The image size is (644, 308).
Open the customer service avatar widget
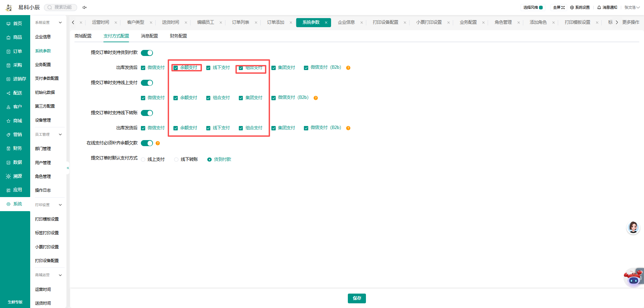click(633, 228)
